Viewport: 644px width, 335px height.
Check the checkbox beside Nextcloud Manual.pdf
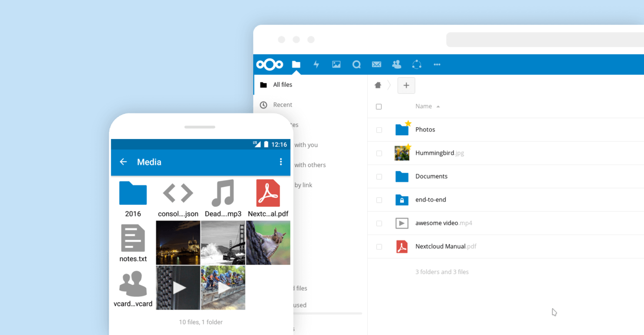(379, 247)
